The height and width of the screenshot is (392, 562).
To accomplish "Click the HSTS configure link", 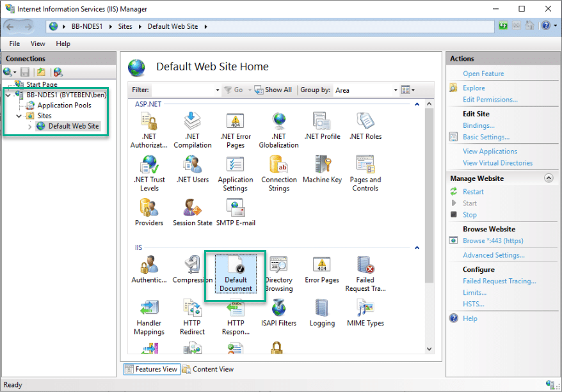I will [x=474, y=304].
